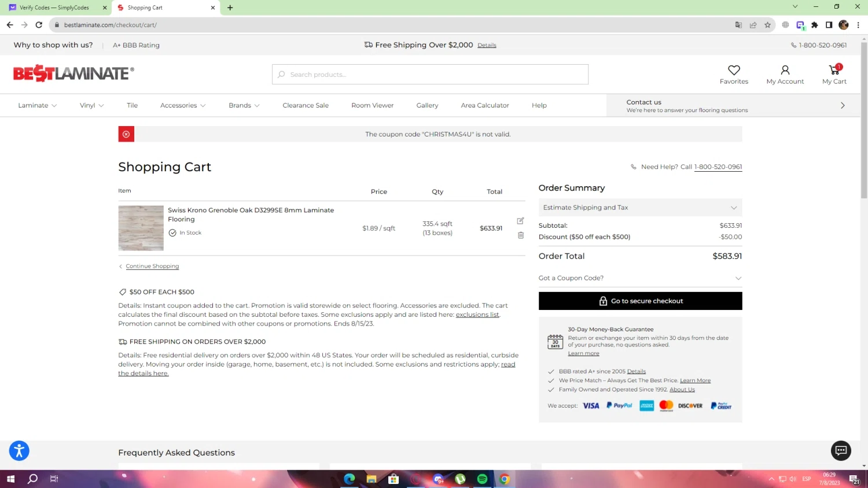
Task: Click the edit item pencil icon
Action: (x=520, y=221)
